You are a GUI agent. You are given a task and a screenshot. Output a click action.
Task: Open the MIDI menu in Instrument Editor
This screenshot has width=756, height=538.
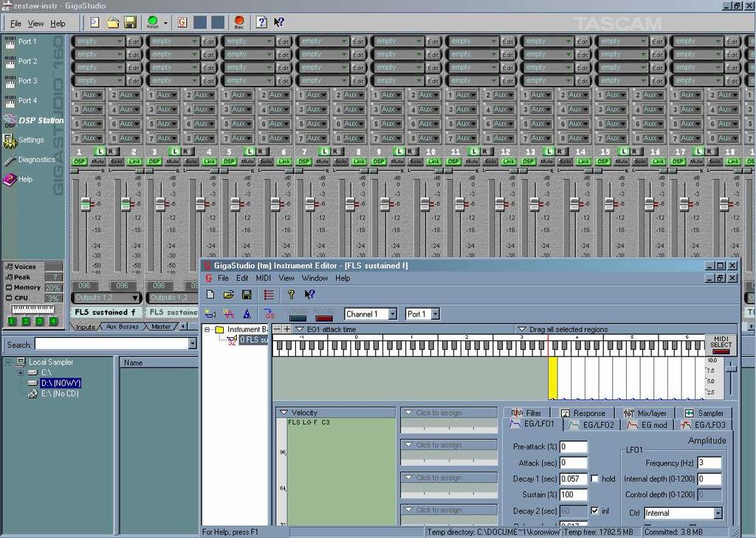[x=264, y=278]
